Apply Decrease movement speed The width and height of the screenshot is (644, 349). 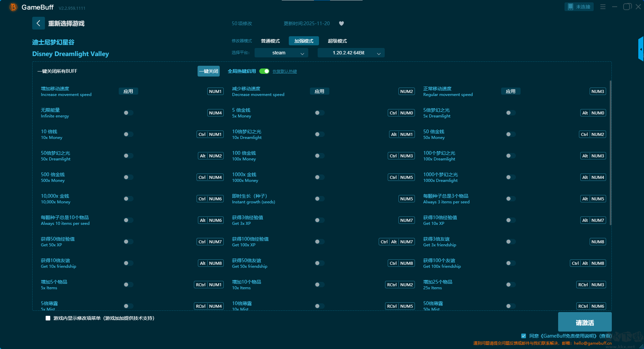point(320,91)
